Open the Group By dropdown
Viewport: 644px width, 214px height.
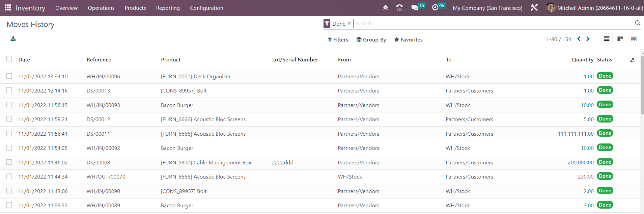[371, 39]
